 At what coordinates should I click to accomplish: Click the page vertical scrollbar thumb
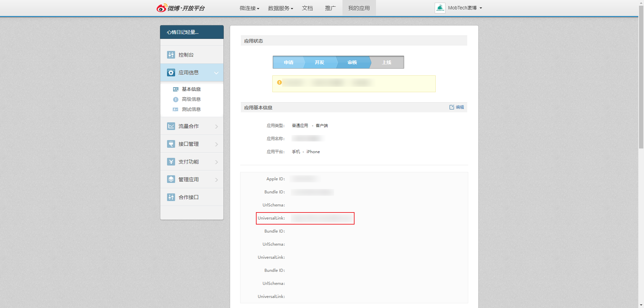641,76
